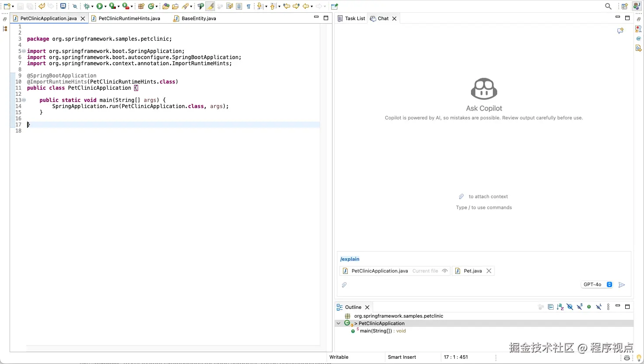
Task: Open the GPT-4o model dropdown
Action: pyautogui.click(x=597, y=284)
